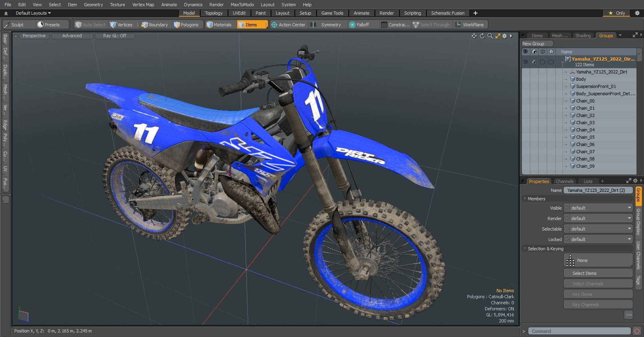Open the Selectable dropdown
644x337 pixels.
[x=598, y=229]
